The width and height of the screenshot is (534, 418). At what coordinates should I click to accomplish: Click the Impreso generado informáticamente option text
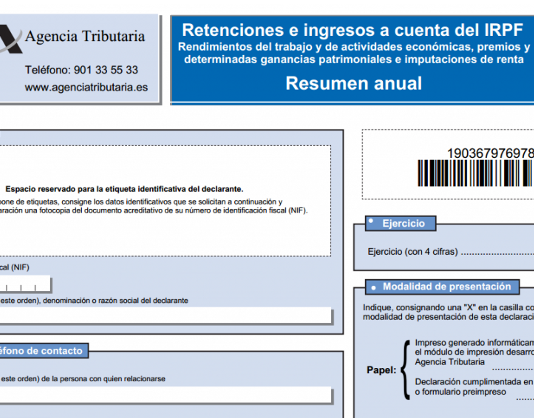tap(474, 352)
